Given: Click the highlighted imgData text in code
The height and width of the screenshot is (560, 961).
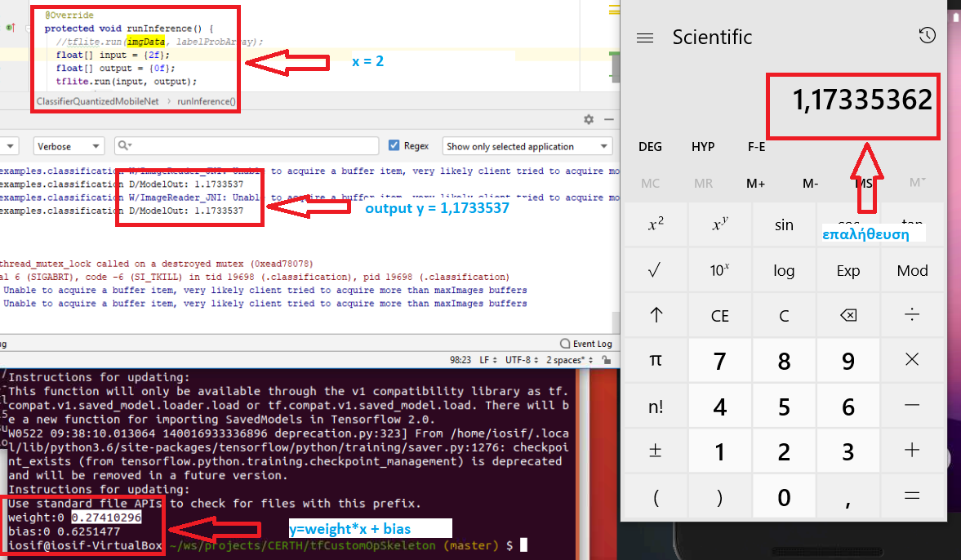Looking at the screenshot, I should coord(146,42).
